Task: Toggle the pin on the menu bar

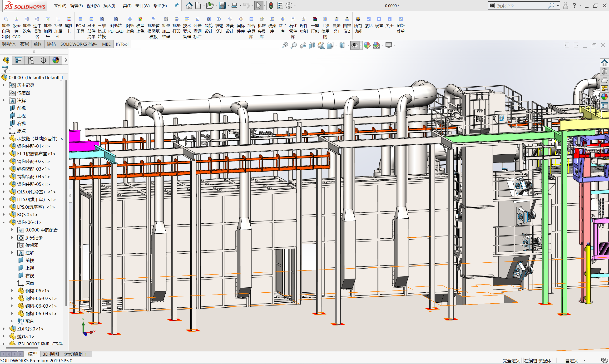Action: [176, 5]
